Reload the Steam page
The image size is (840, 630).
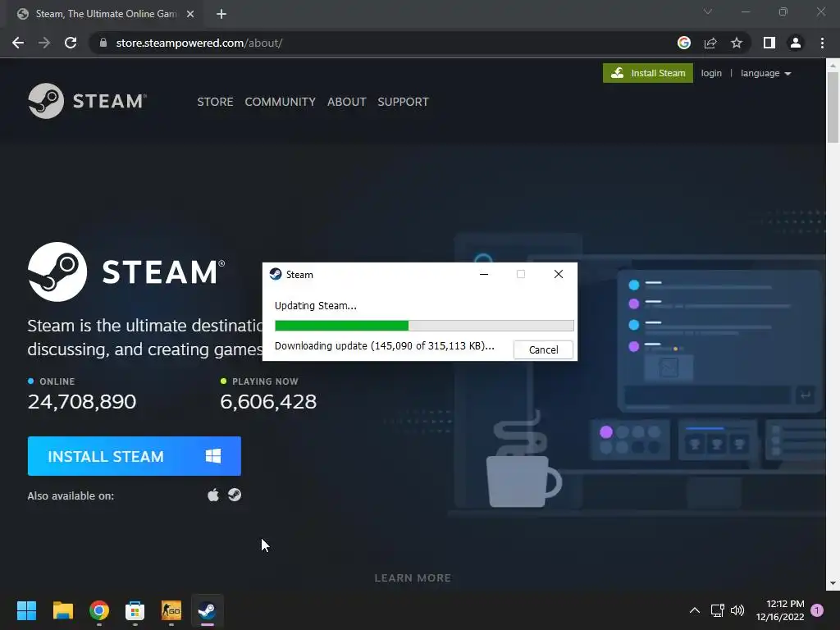pyautogui.click(x=71, y=43)
